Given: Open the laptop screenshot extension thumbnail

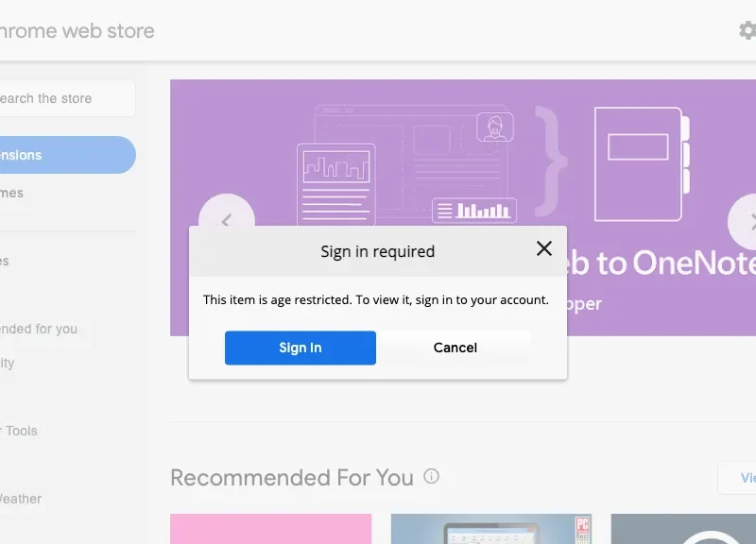Looking at the screenshot, I should tap(491, 529).
